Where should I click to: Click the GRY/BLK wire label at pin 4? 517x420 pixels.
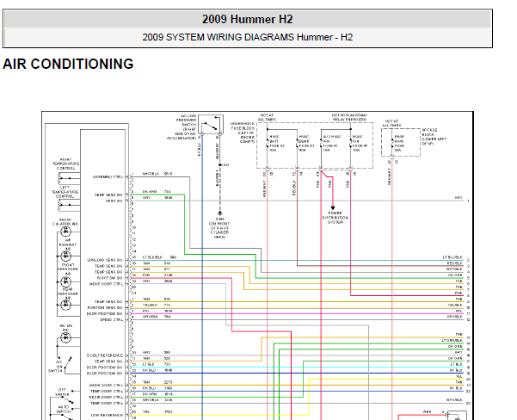tap(151, 317)
